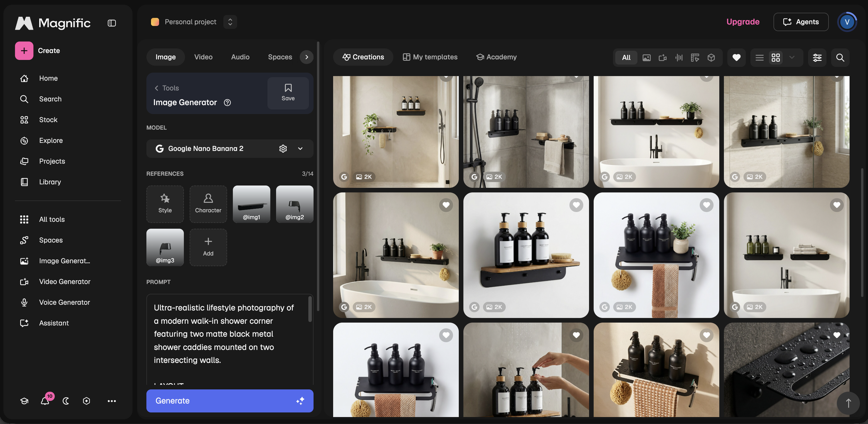Favorite the three bottles on wooden shelf image
Screen dimensions: 868x424
tap(576, 205)
